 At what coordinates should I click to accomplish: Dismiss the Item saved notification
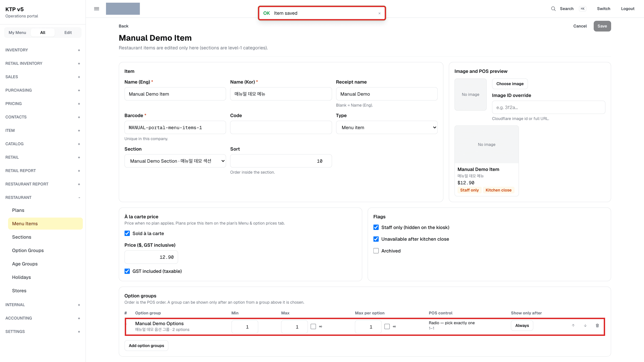coord(379,13)
